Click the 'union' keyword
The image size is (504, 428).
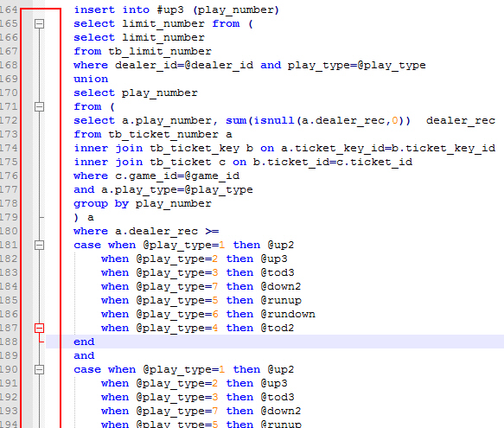(91, 79)
